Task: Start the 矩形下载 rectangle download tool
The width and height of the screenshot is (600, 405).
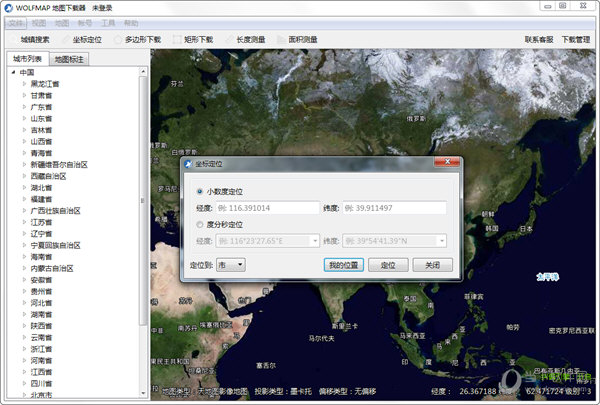Action: coord(193,39)
